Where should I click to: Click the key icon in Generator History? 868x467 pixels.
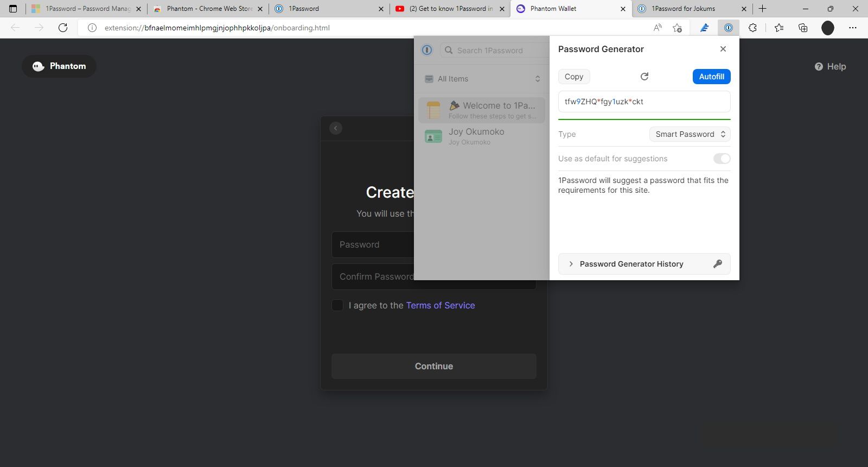click(717, 264)
